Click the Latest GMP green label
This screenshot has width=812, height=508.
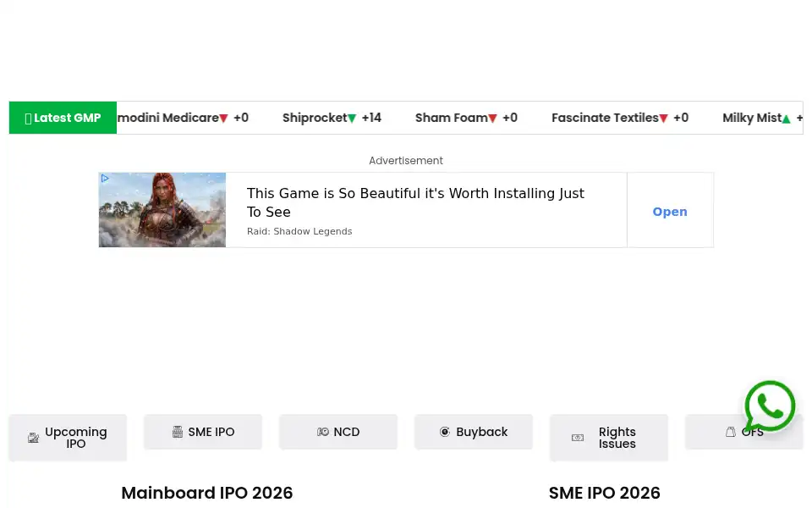pyautogui.click(x=63, y=118)
